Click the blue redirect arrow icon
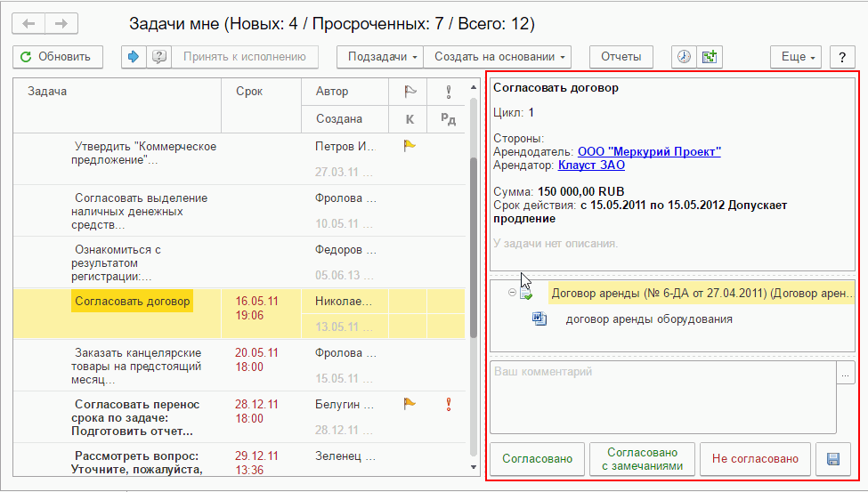Viewport: 868px width, 492px height. coord(134,57)
